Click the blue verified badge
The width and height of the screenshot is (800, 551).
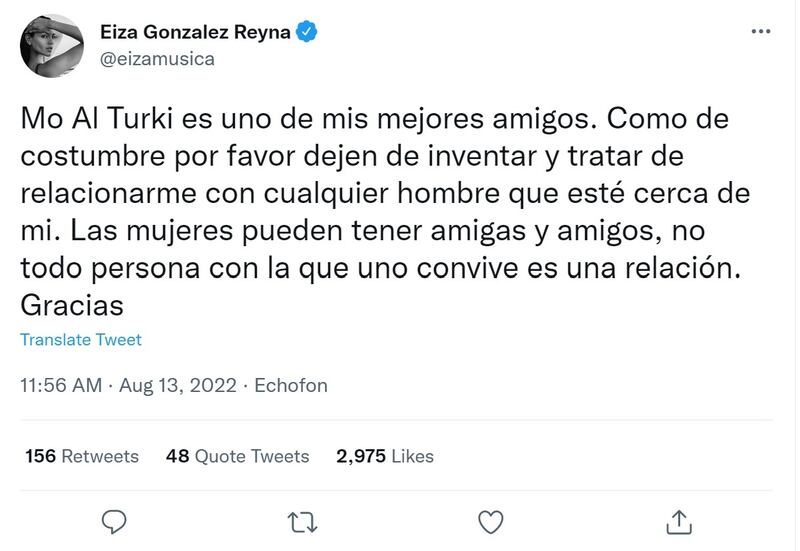coord(308,32)
